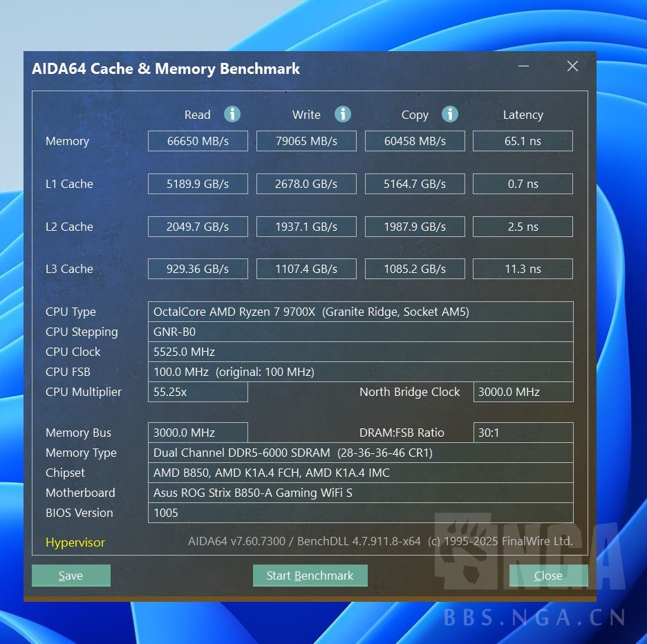Screen dimensions: 647x644
Task: Close the window using the X icon
Action: (x=572, y=66)
